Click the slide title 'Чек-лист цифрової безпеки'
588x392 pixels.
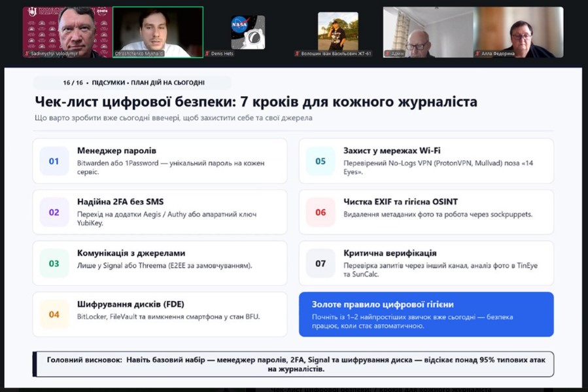256,101
